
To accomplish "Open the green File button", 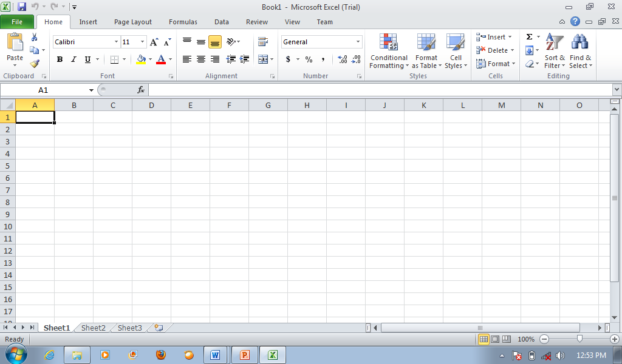I will click(x=17, y=22).
